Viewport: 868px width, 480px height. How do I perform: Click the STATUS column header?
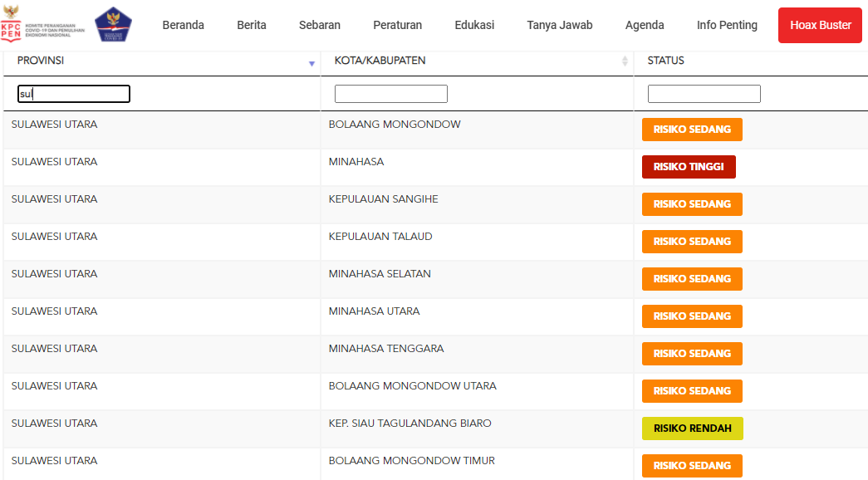[x=666, y=61]
